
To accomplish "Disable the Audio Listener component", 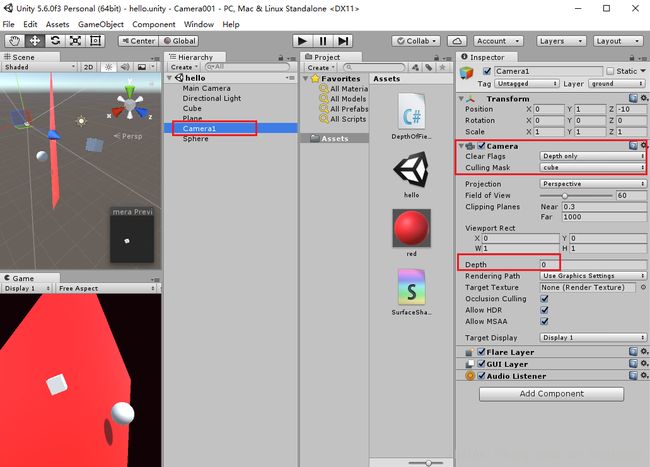I will [481, 376].
